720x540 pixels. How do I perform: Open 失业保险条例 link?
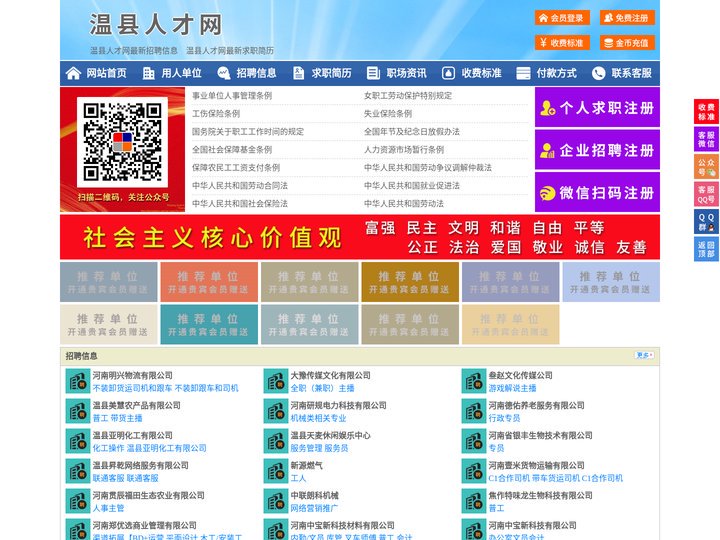tap(388, 113)
